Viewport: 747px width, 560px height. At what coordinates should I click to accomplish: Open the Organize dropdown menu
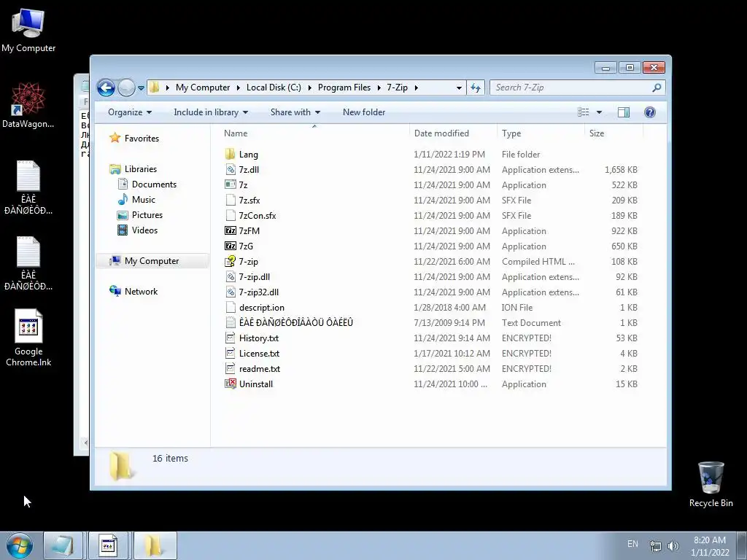(130, 112)
